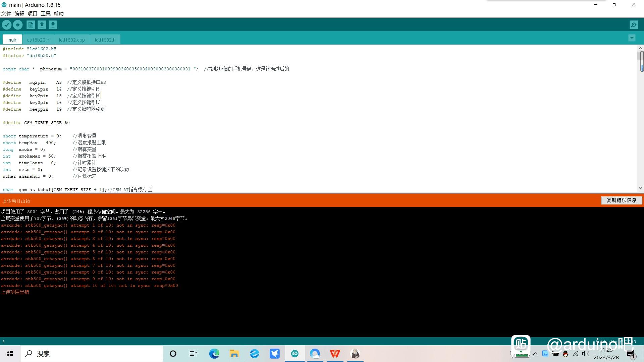644x362 pixels.
Task: Click the 'GSM_TXBUF_SIZE 60' define line
Action: 36,123
